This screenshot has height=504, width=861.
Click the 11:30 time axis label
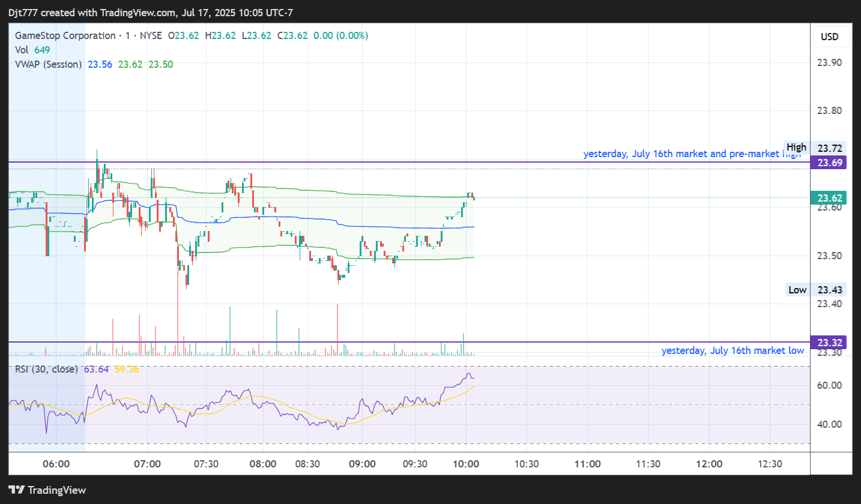pyautogui.click(x=648, y=464)
